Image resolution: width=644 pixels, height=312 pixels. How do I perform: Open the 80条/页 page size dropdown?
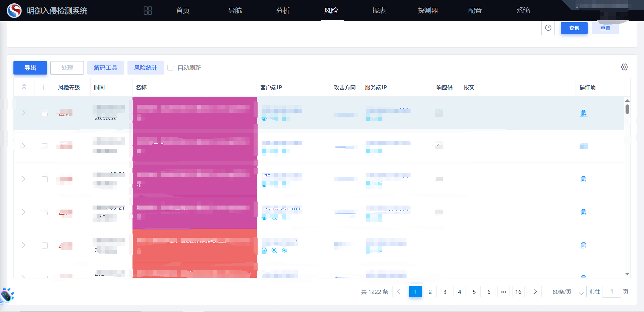pos(566,292)
